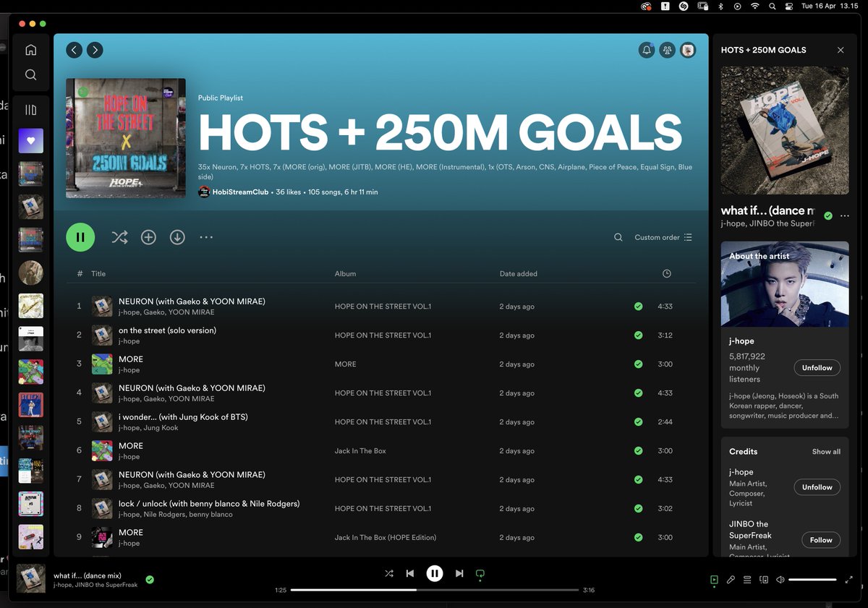This screenshot has height=608, width=868.
Task: Open Shazam icon in macOS menu bar
Action: [684, 6]
